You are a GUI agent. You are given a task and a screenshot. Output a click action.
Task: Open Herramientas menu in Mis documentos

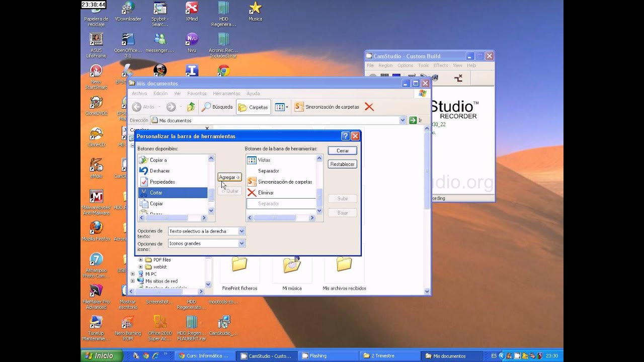coord(226,94)
